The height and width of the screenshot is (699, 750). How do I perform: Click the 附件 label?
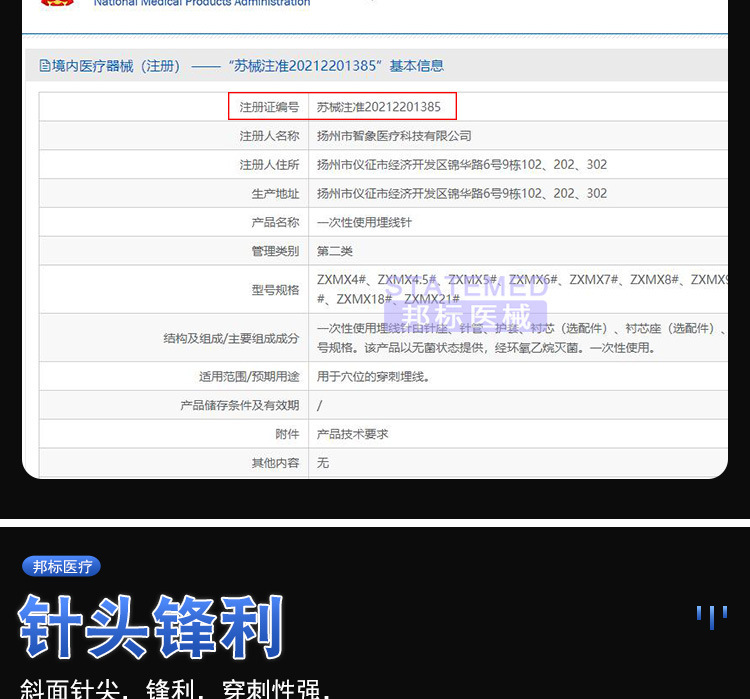pyautogui.click(x=287, y=434)
